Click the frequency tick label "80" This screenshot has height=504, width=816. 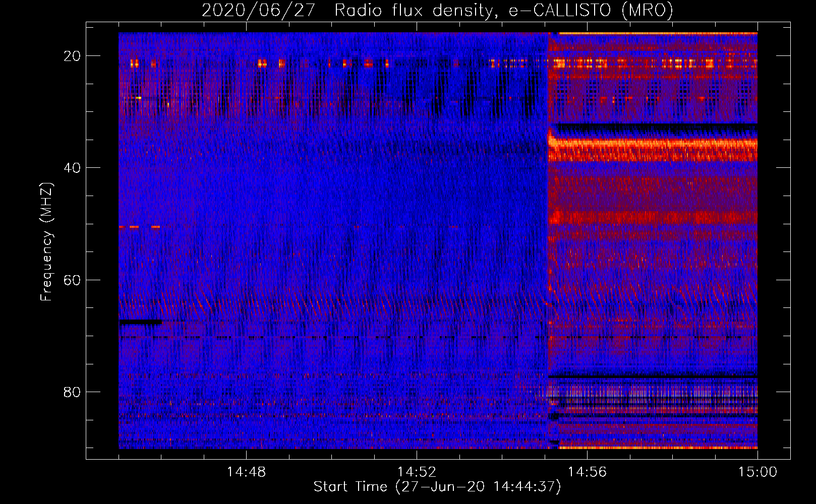tap(72, 392)
